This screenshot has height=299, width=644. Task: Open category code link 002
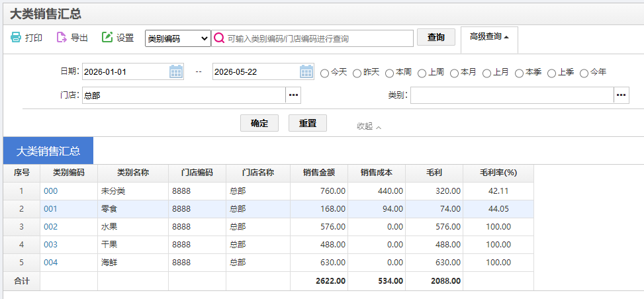(x=51, y=227)
